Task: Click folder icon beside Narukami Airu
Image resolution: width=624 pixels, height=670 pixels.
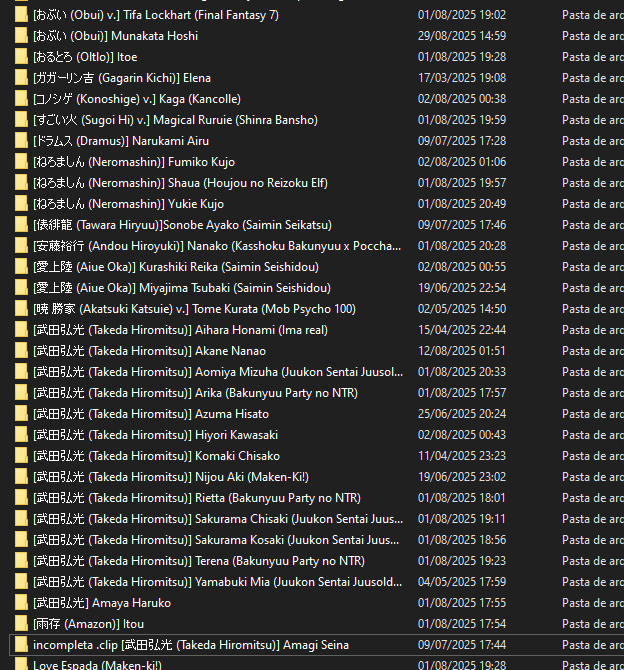Action: (x=21, y=141)
